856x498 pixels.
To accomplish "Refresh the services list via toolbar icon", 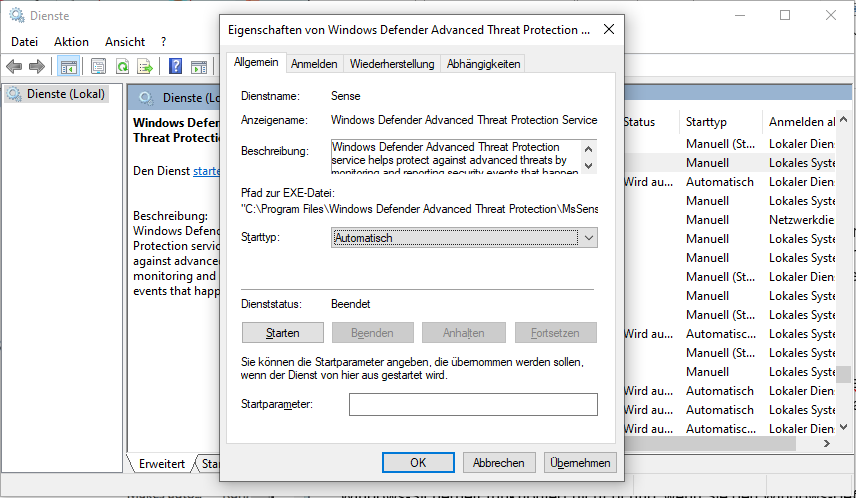I will [x=122, y=67].
